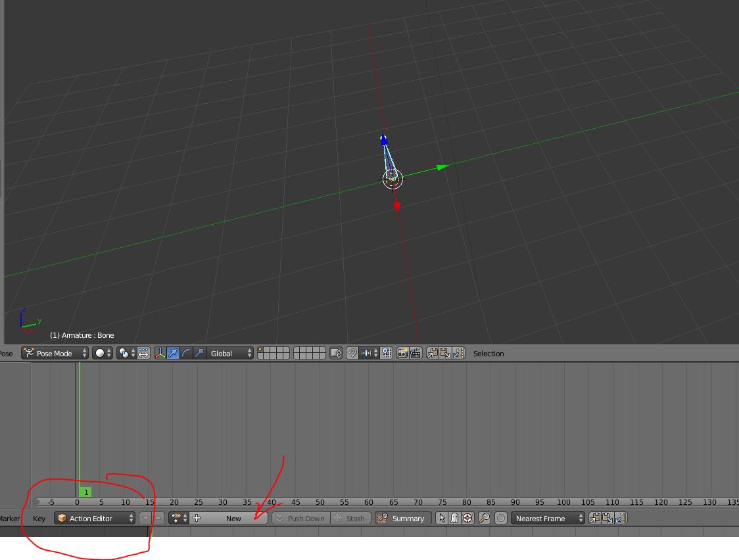This screenshot has width=739, height=560.
Task: Click the OpenGL render image camera icon
Action: tap(402, 354)
